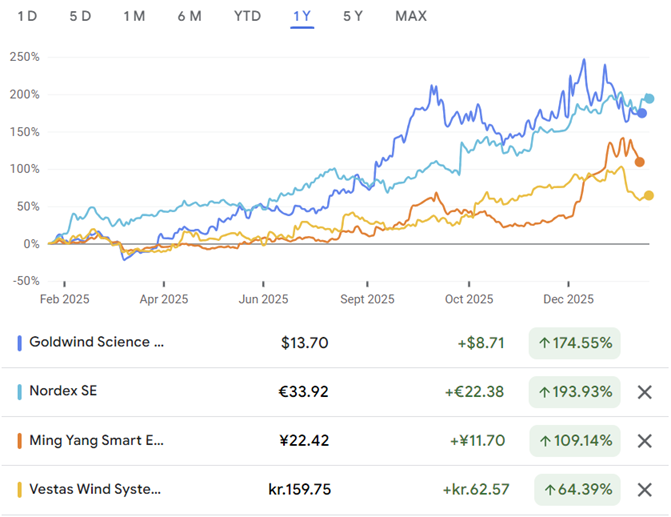Viewport: 671px width, 517px height.
Task: Click the Jun 2025 axis label
Action: tap(263, 299)
